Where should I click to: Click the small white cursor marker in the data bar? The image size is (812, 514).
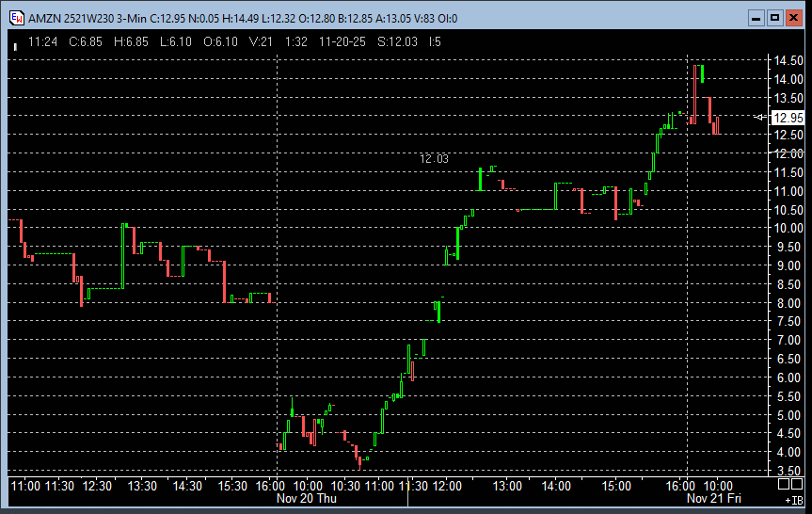(x=15, y=45)
